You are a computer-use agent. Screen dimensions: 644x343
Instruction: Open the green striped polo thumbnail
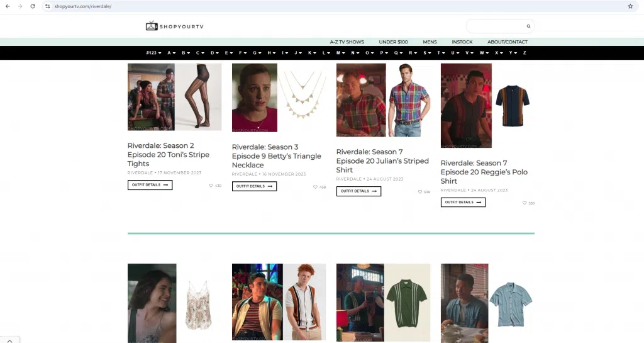[x=383, y=303]
